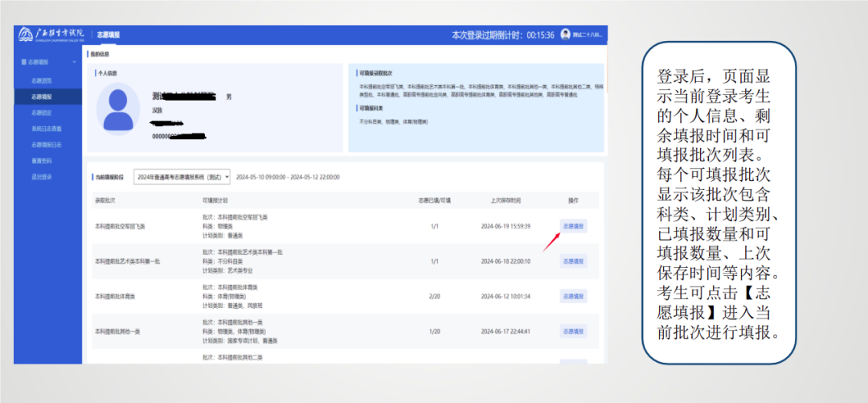868x403 pixels.
Task: Select the 志愿填报 tab in the header
Action: 108,35
